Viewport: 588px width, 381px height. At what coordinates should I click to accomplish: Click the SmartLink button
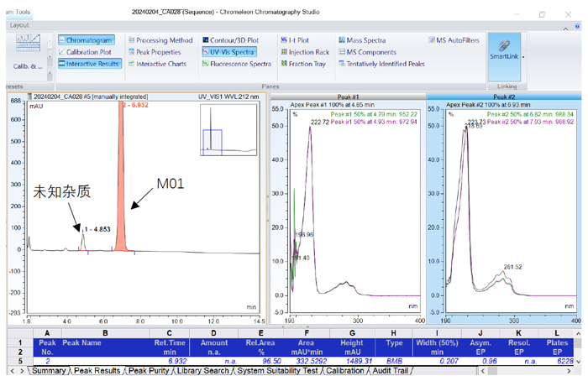point(503,50)
